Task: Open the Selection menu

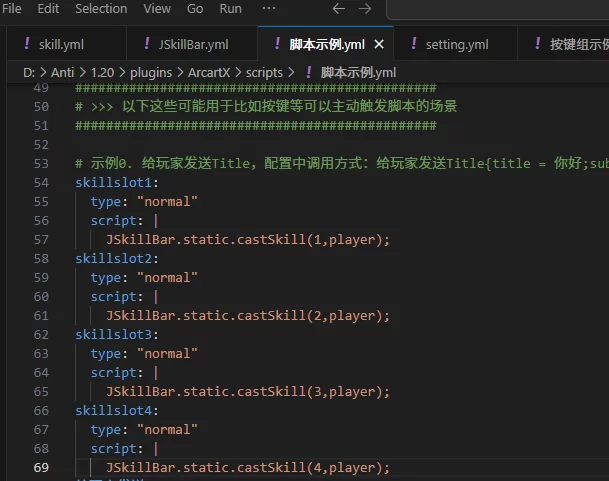Action: (101, 9)
